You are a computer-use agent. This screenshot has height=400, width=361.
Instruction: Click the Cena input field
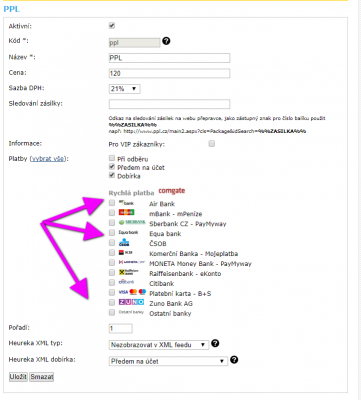tap(169, 73)
